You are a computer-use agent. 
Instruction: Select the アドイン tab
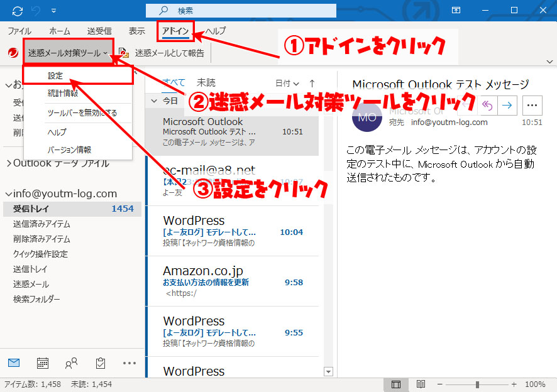(175, 31)
